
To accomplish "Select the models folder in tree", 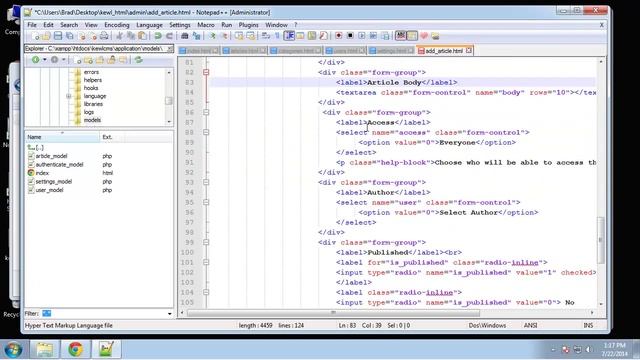I will (x=92, y=120).
